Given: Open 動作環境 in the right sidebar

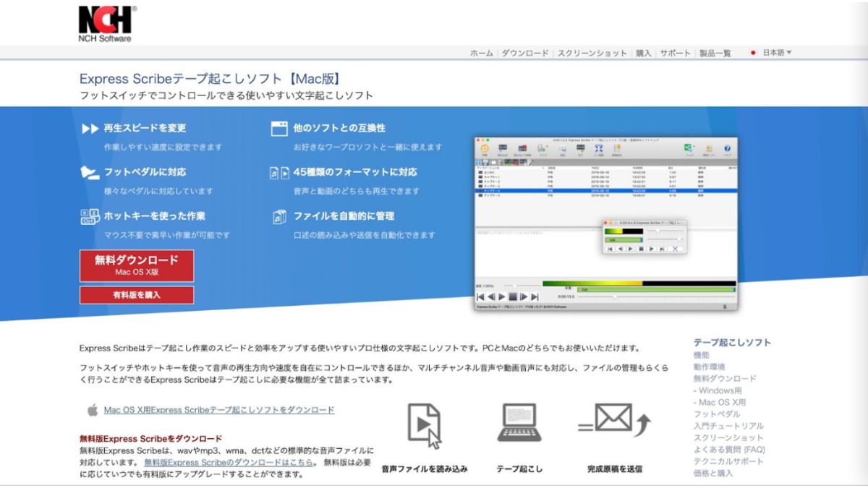Looking at the screenshot, I should (709, 367).
